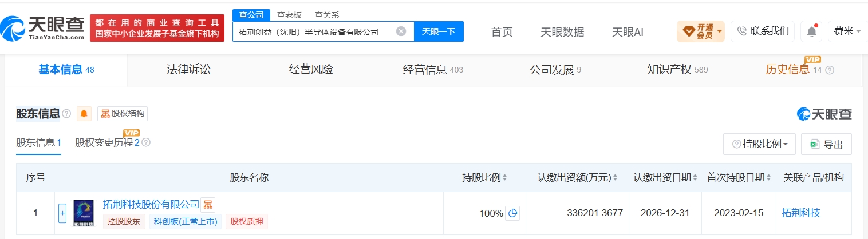Click the TianYanCha logo in the header
The width and height of the screenshot is (868, 239).
pyautogui.click(x=43, y=27)
